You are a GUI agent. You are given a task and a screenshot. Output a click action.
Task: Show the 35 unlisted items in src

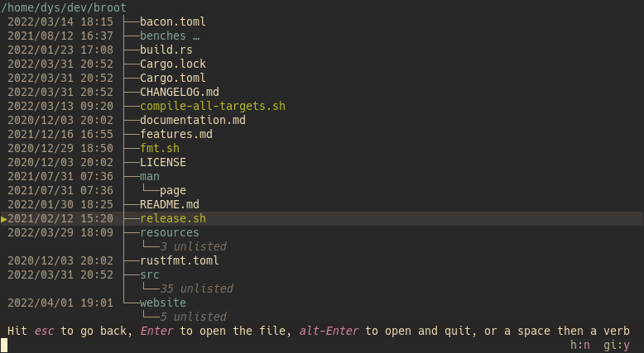point(196,289)
